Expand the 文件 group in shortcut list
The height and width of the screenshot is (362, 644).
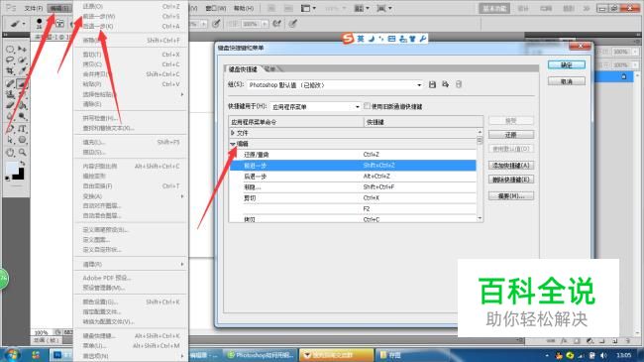[233, 133]
